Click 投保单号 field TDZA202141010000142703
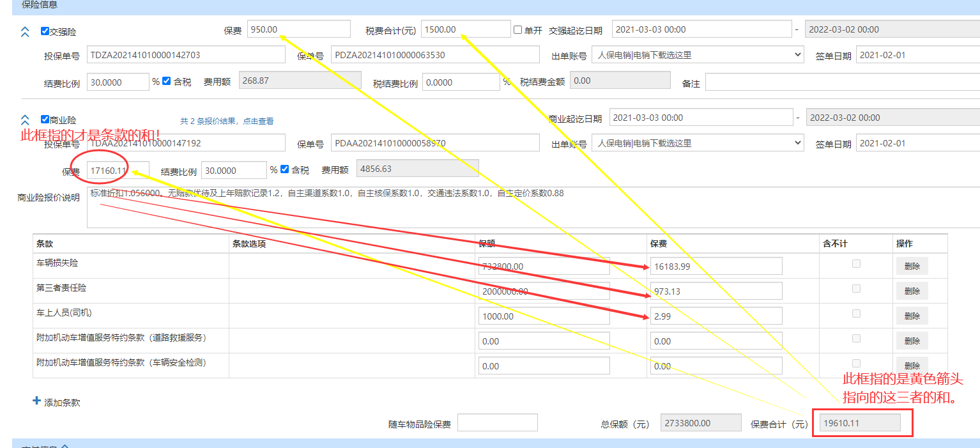 point(186,55)
